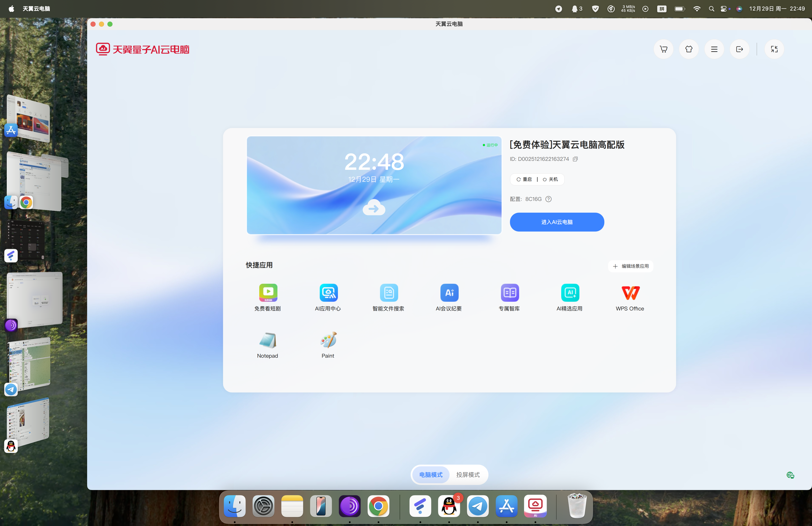The height and width of the screenshot is (526, 812).
Task: Open the hamburger menu icon
Action: click(x=714, y=49)
